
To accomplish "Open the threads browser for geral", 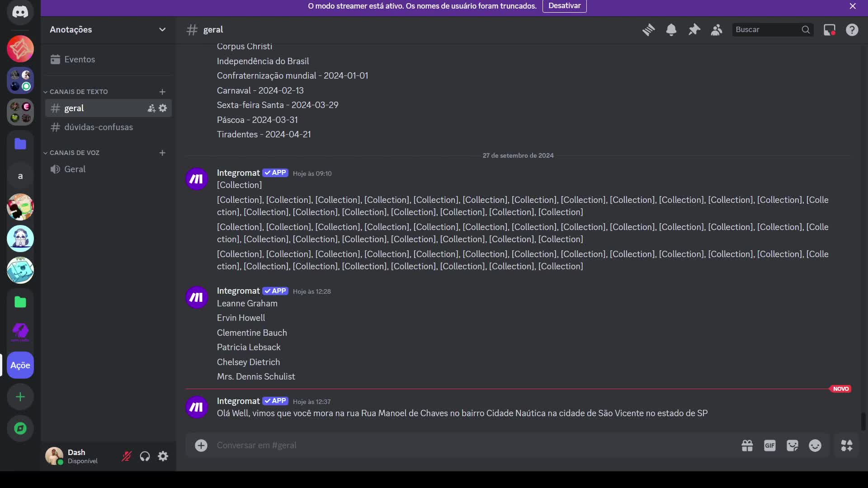I will coord(649,29).
